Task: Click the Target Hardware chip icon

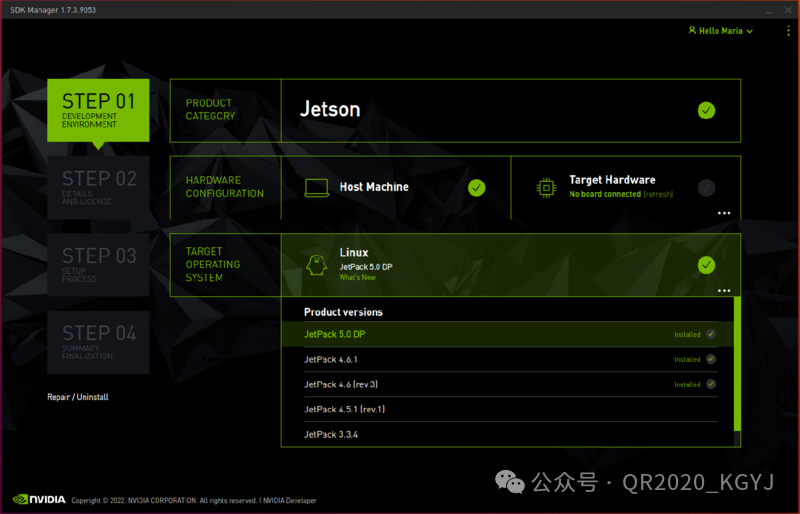Action: tap(546, 188)
